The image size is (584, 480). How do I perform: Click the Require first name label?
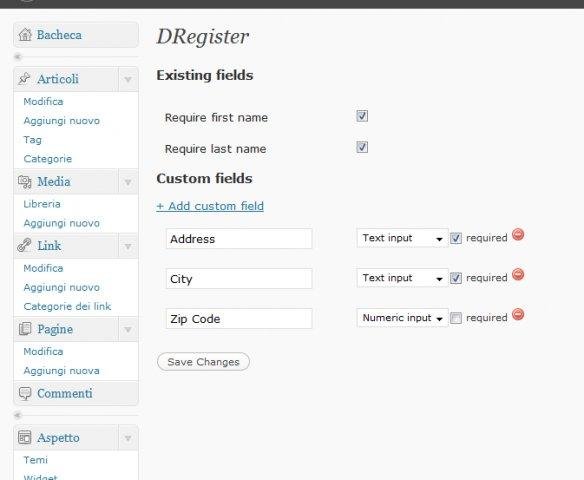tap(216, 118)
